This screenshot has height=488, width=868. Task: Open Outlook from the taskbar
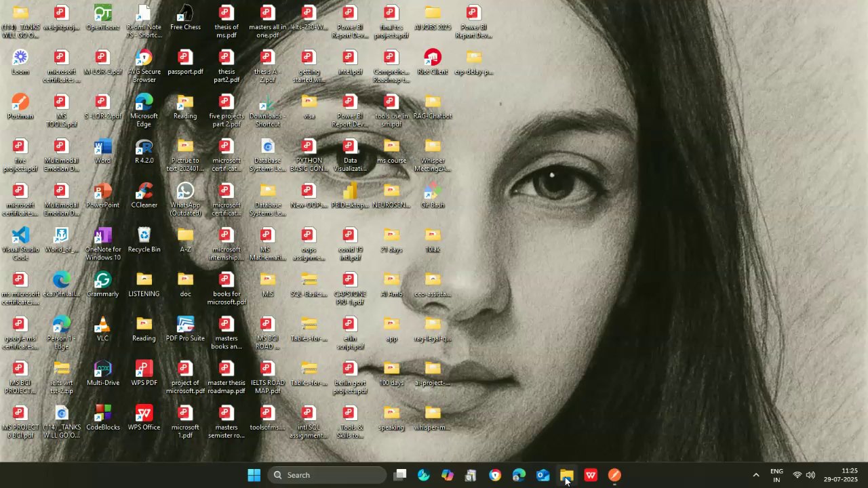click(543, 475)
